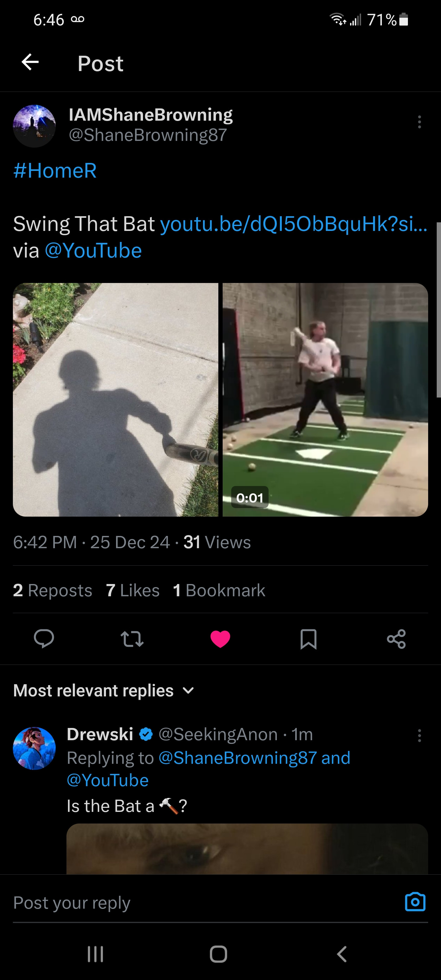Open camera icon in reply bar
The width and height of the screenshot is (441, 980).
[x=415, y=902]
